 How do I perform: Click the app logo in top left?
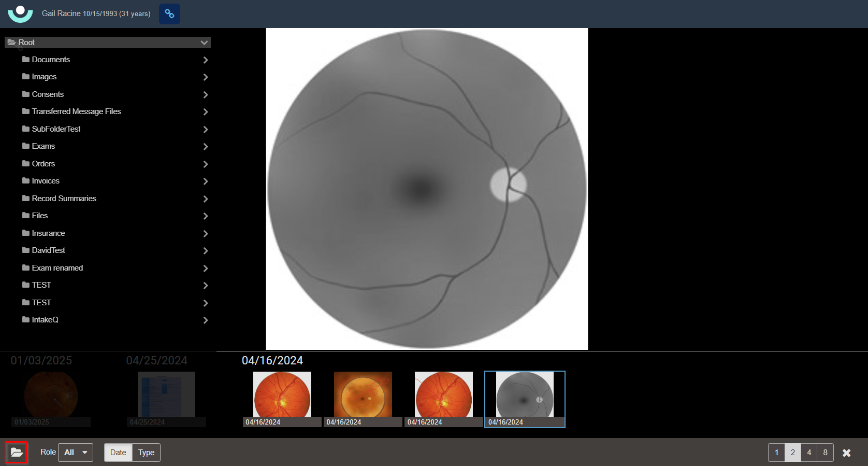click(20, 14)
